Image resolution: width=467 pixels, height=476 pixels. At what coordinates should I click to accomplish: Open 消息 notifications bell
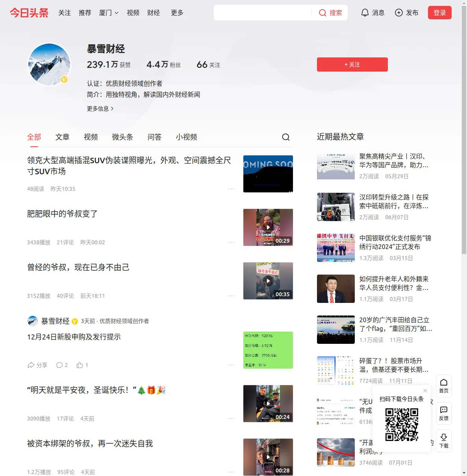click(365, 13)
